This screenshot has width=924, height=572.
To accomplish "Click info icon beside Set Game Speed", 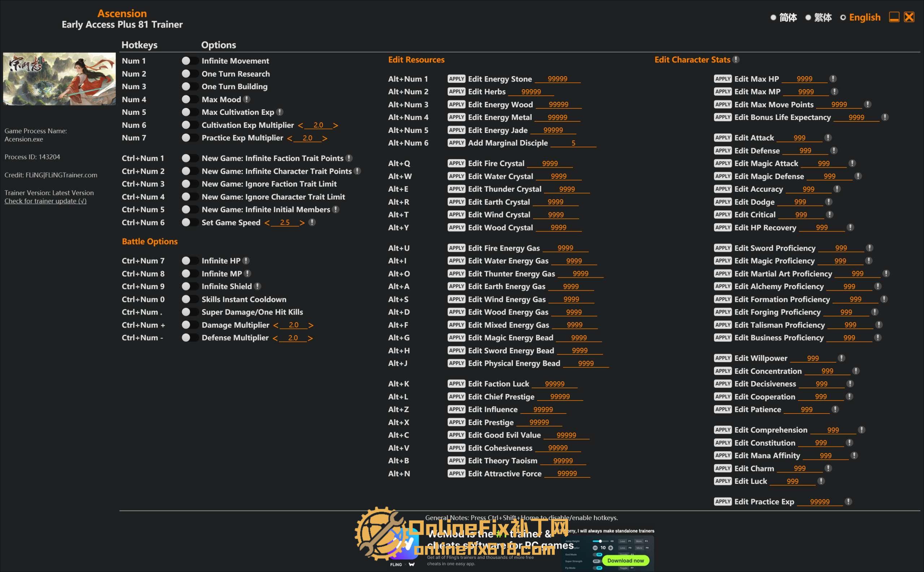I will coord(312,222).
